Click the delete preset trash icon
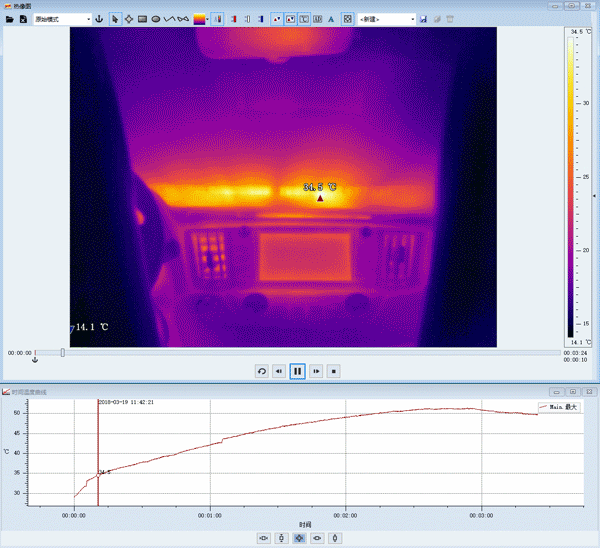This screenshot has height=548, width=600. 450,19
